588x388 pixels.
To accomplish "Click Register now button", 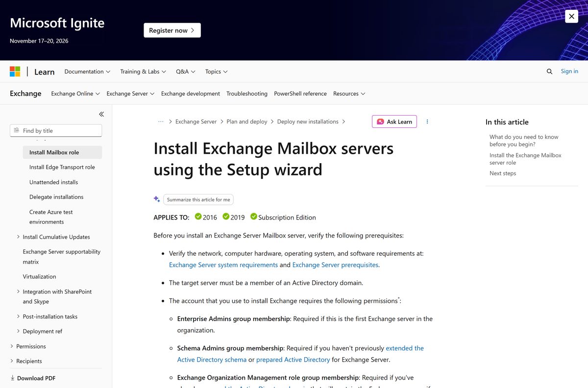I will tap(172, 30).
